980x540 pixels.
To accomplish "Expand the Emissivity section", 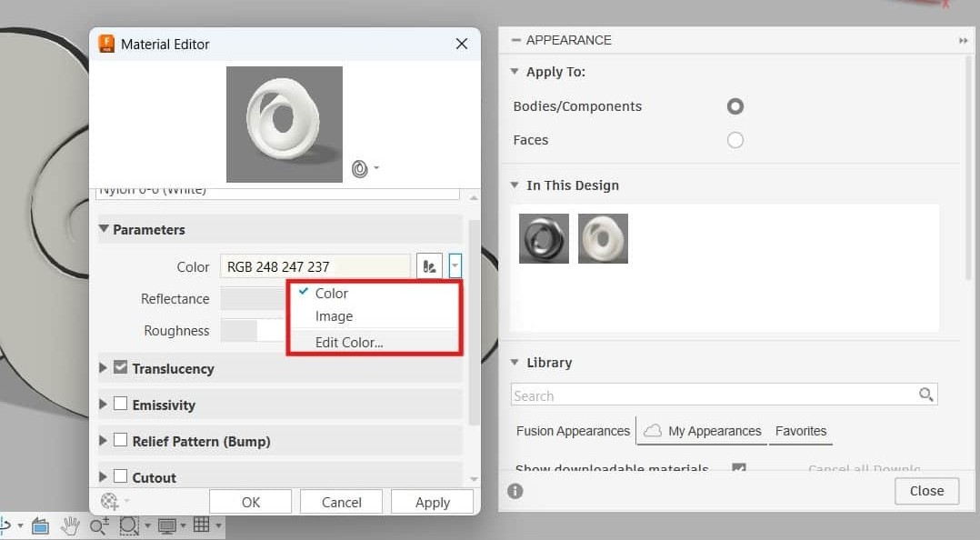I will coord(103,404).
